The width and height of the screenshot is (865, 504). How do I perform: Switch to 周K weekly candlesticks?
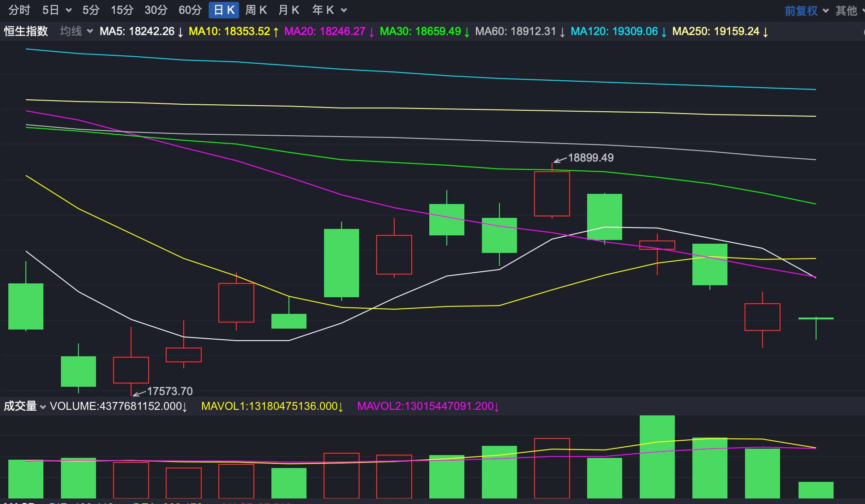[x=256, y=10]
